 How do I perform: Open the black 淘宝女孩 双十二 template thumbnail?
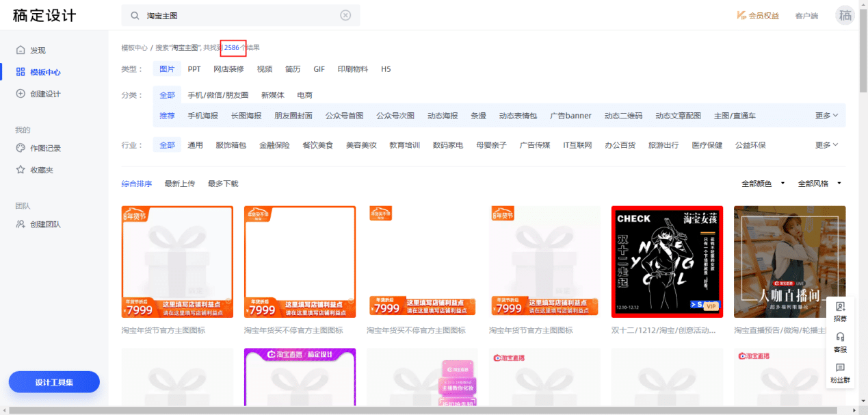(x=667, y=262)
